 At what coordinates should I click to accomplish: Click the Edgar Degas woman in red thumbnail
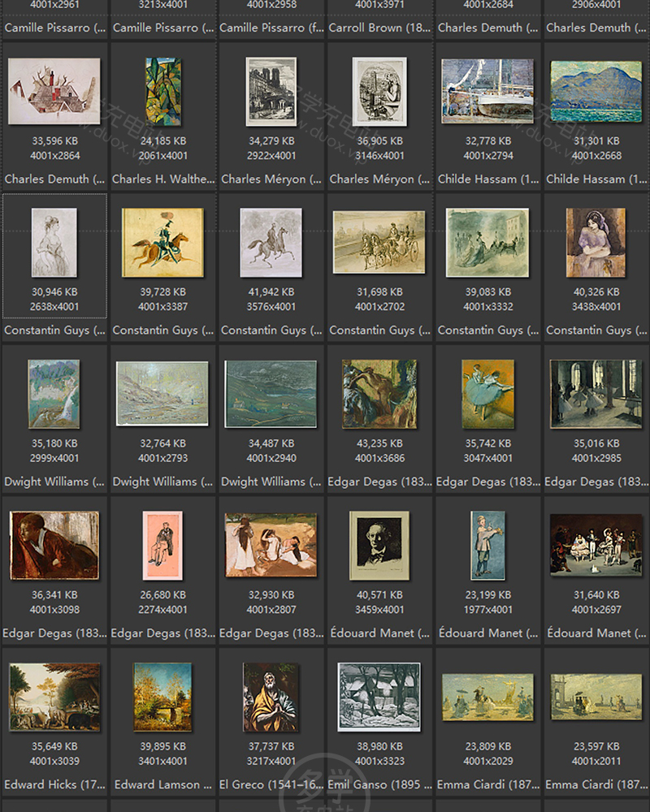(x=54, y=546)
